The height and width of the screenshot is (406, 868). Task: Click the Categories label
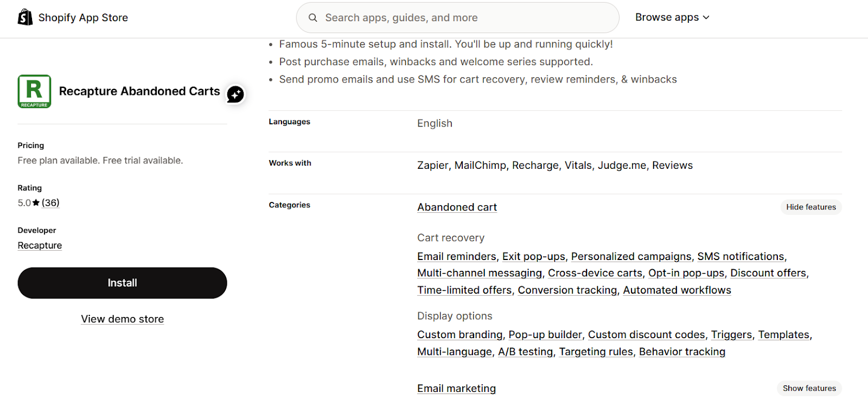(x=290, y=205)
